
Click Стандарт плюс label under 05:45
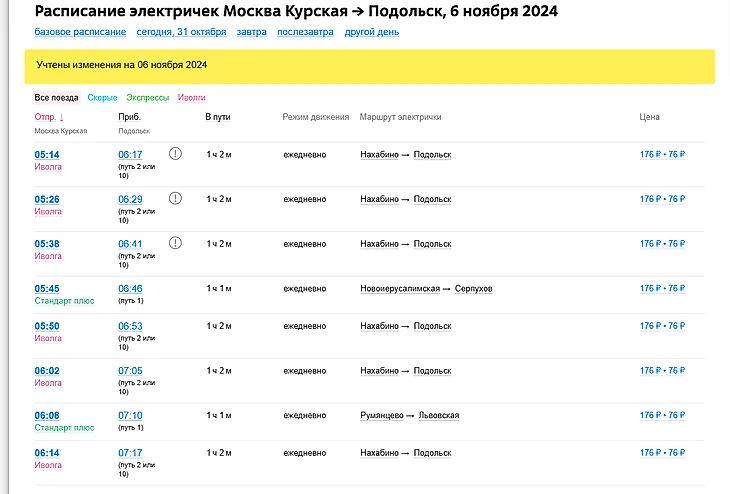point(64,301)
